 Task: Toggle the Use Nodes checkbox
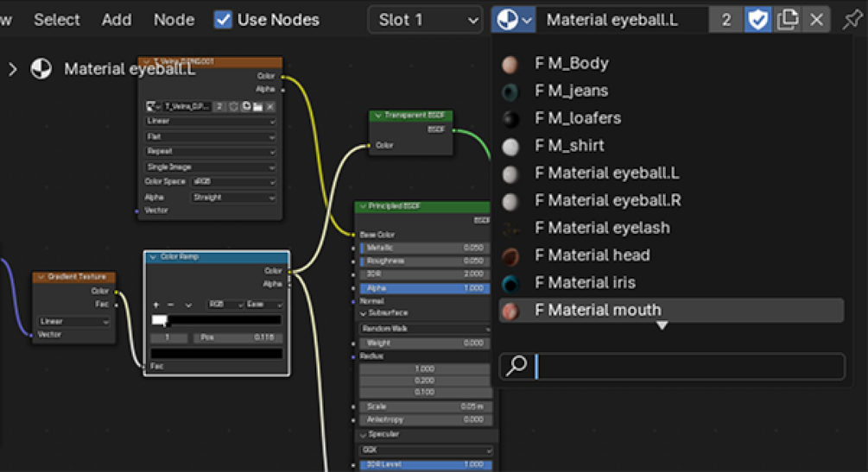(223, 20)
